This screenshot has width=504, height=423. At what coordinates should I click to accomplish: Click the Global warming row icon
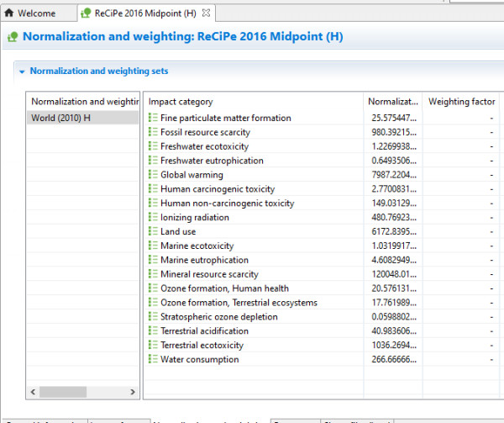tap(153, 174)
